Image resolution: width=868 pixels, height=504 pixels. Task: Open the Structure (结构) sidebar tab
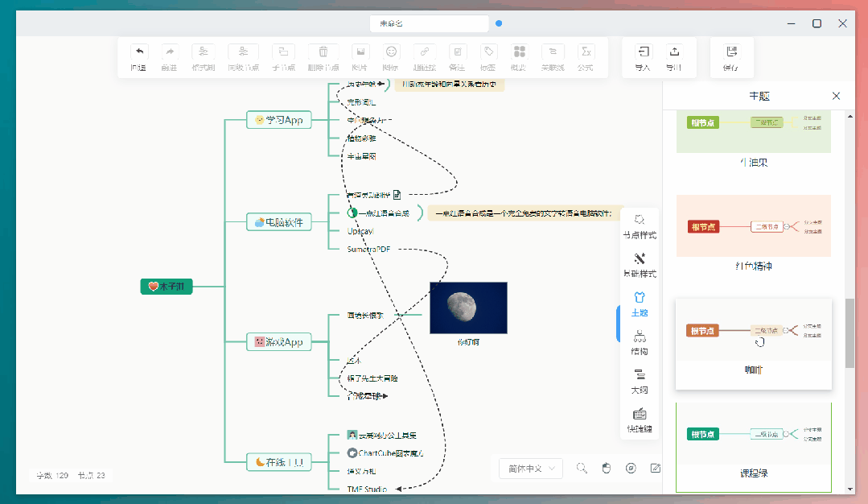coord(640,337)
